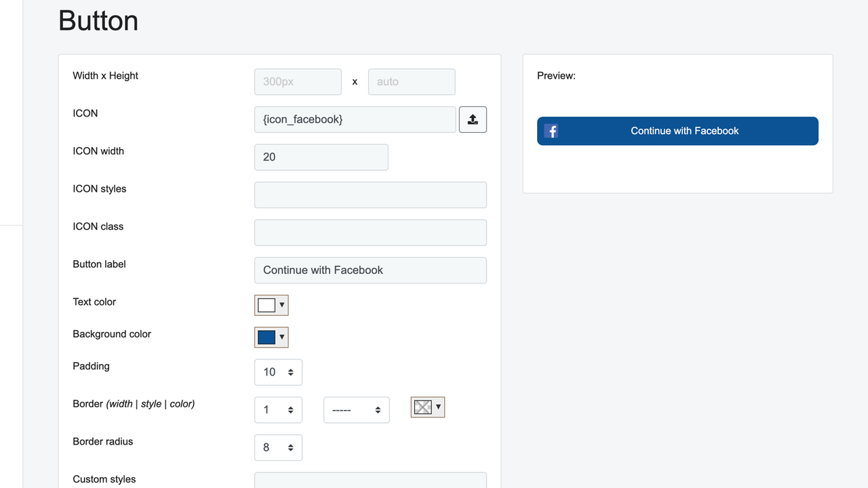868x488 pixels.
Task: Increment the border width stepper
Action: click(291, 406)
